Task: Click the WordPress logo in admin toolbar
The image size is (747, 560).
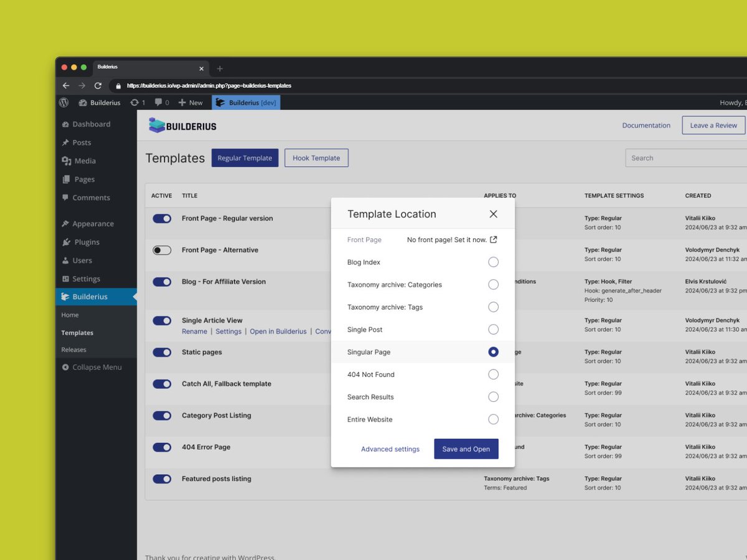Action: (x=63, y=103)
